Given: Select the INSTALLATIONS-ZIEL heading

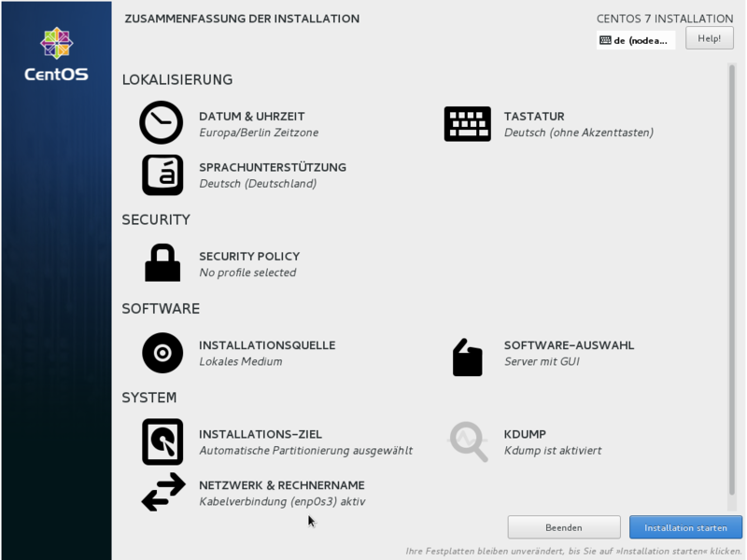Looking at the screenshot, I should (261, 434).
